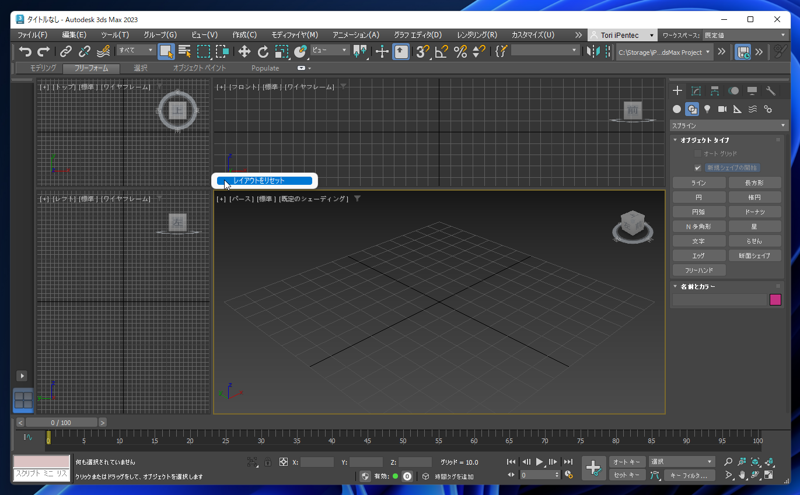Open Select by Name list icon
Image resolution: width=800 pixels, height=495 pixels.
[x=185, y=51]
